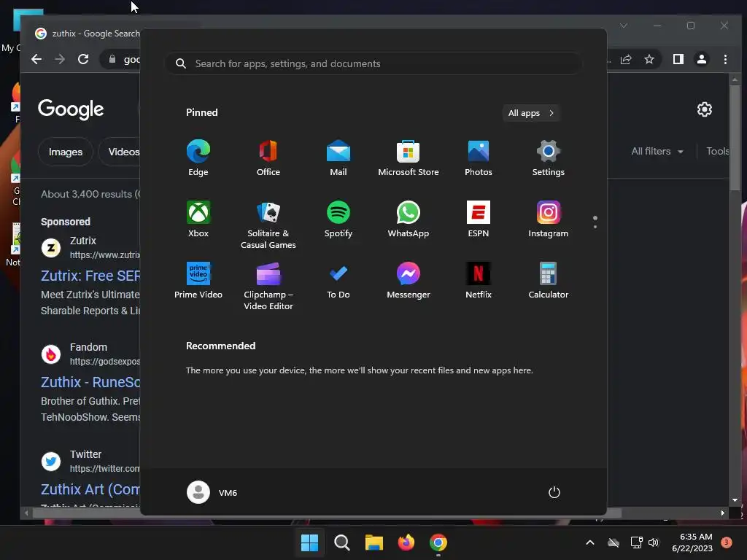Image resolution: width=747 pixels, height=560 pixels.
Task: Expand the All filters dropdown
Action: 657,152
